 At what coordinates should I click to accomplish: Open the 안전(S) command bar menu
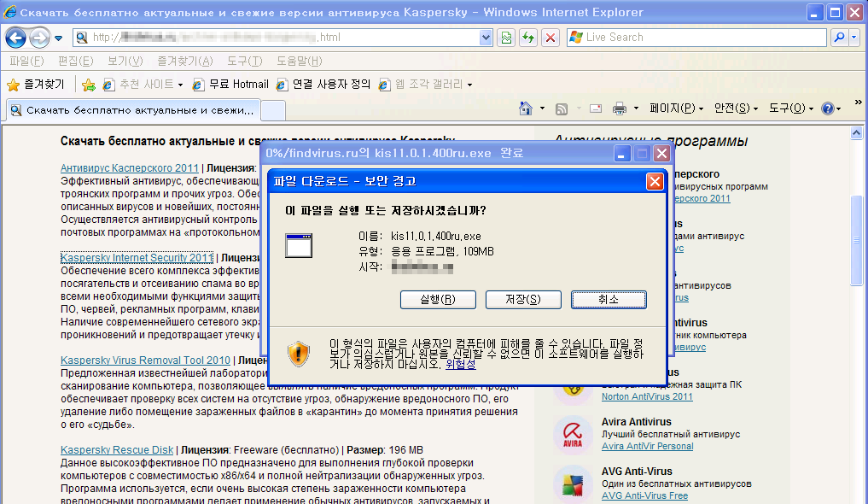pyautogui.click(x=736, y=108)
